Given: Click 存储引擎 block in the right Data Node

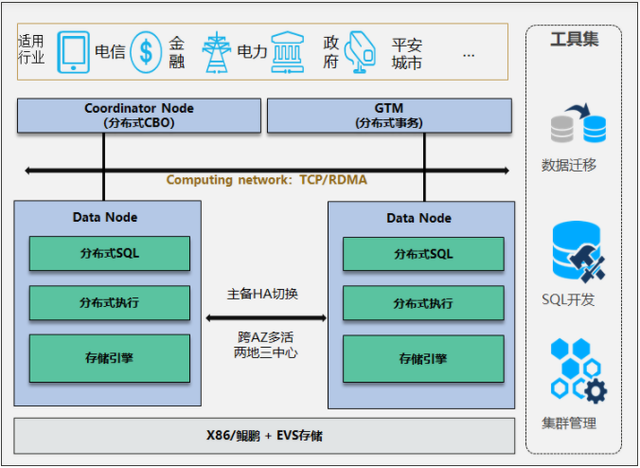Looking at the screenshot, I should pos(424,359).
